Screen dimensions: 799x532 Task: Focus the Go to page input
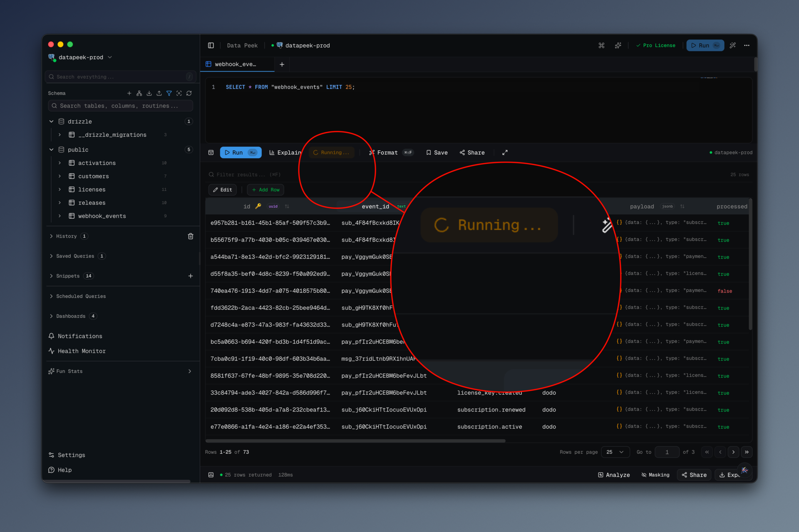pos(667,452)
